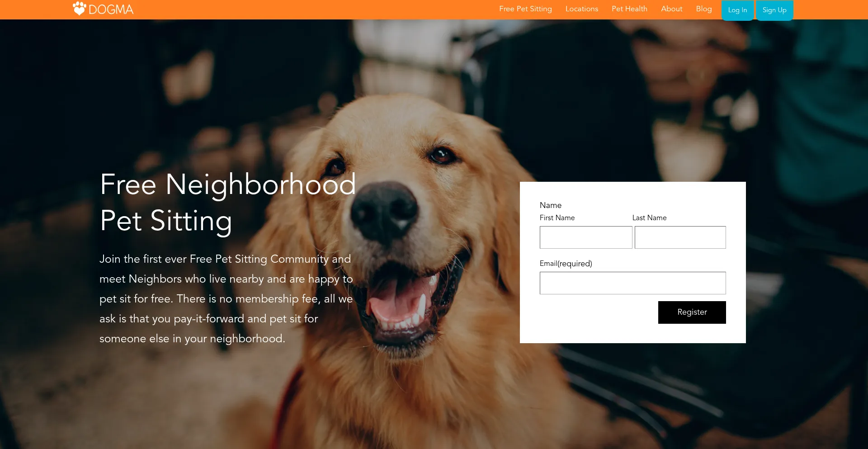The image size is (868, 449).
Task: Click the DOGMA paw heart logo icon
Action: 80,9
